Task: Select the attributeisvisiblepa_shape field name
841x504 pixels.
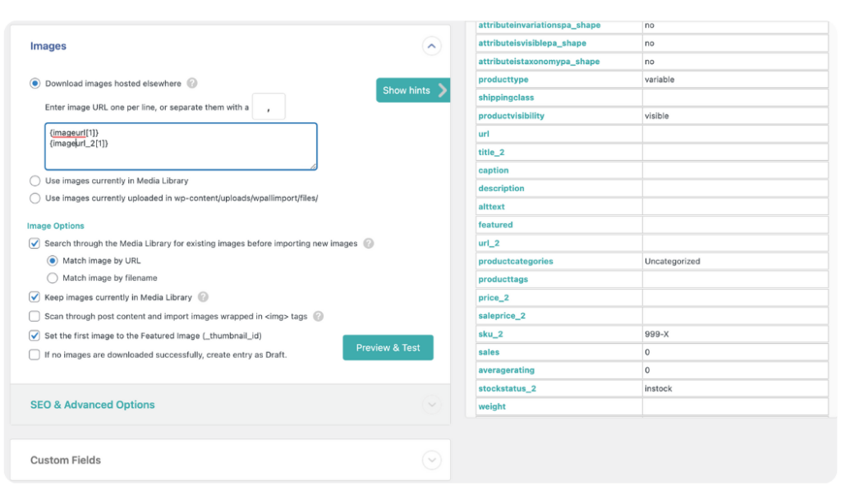Action: click(x=532, y=43)
